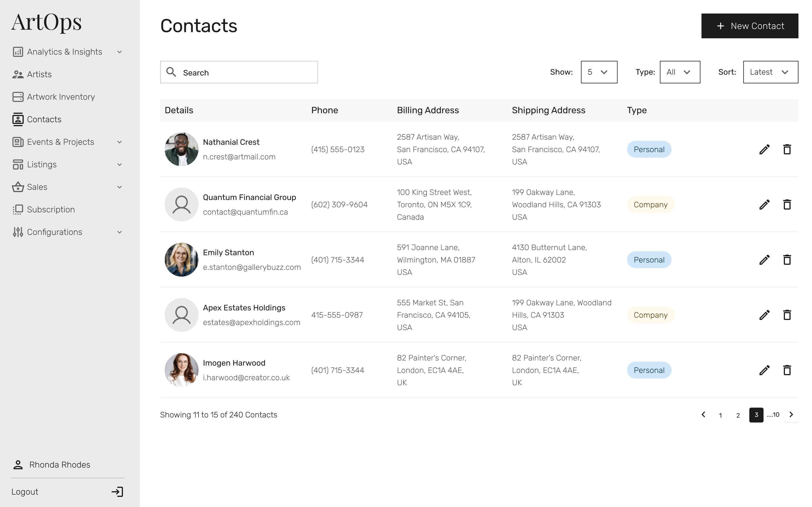The height and width of the screenshot is (507, 812).
Task: Go to the previous page arrow
Action: coord(703,415)
